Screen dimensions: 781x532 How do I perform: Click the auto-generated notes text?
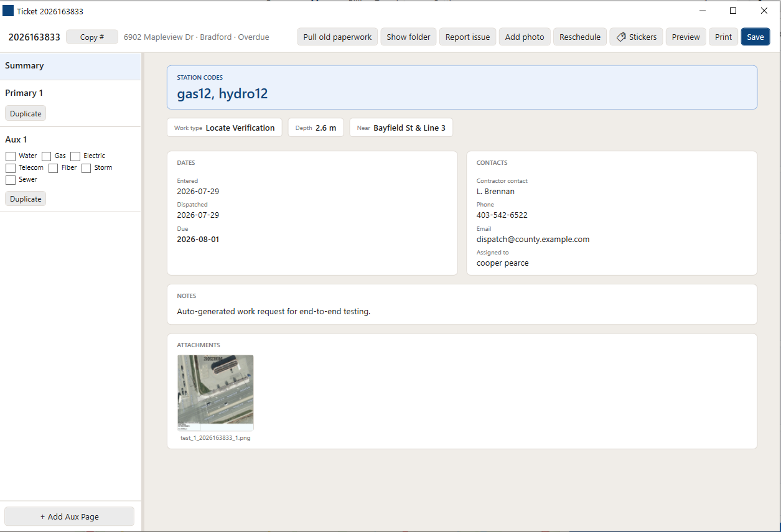pyautogui.click(x=274, y=312)
